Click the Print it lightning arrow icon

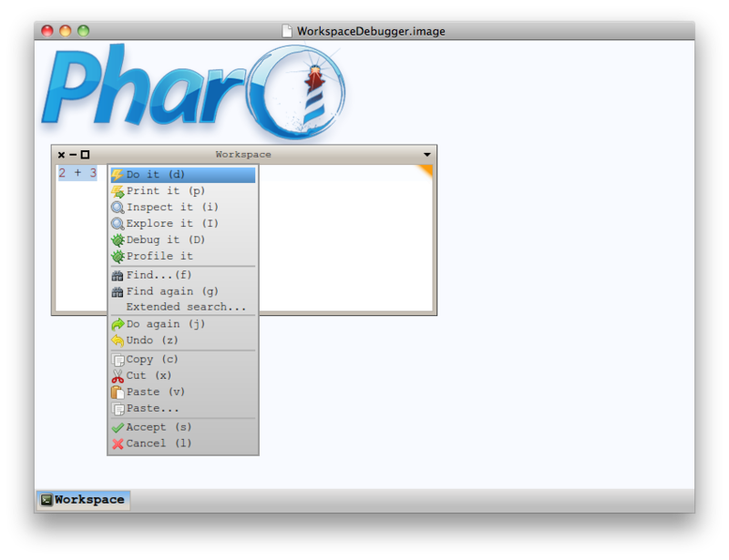point(118,191)
